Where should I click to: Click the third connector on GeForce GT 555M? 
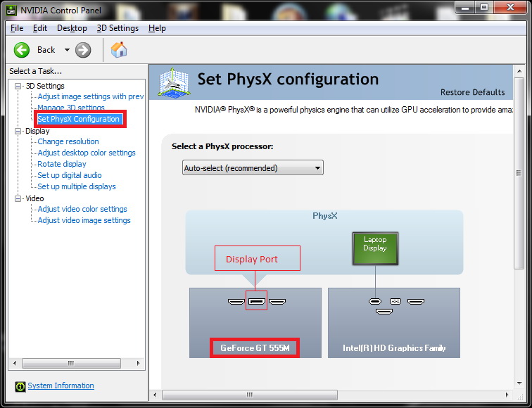point(277,301)
